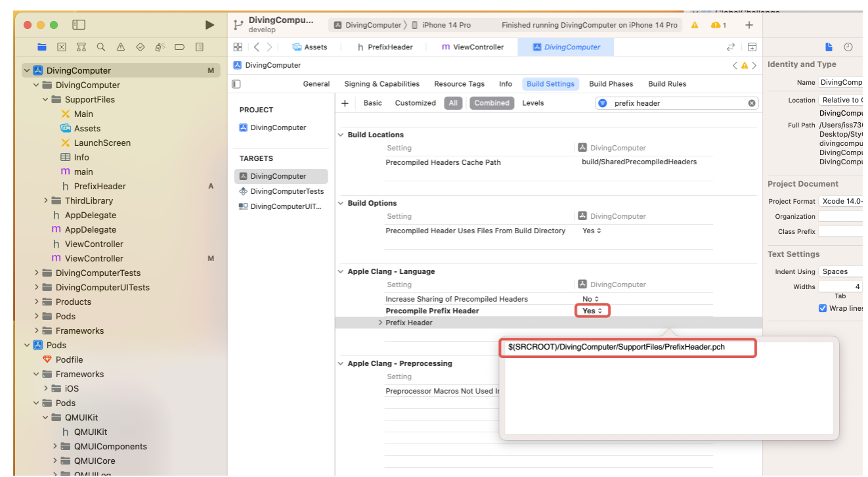The width and height of the screenshot is (868, 477).
Task: Open the Find navigator magnifier icon
Action: pyautogui.click(x=101, y=47)
